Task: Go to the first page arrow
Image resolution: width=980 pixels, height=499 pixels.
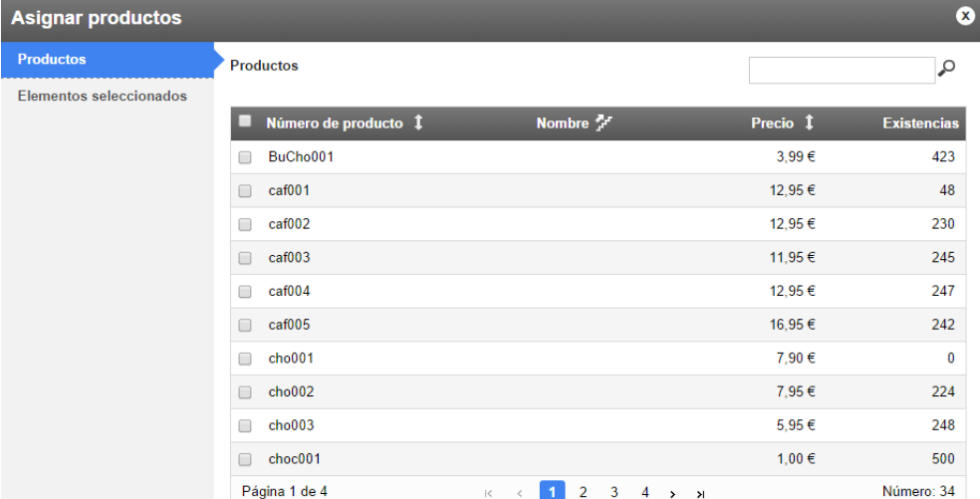Action: (488, 493)
